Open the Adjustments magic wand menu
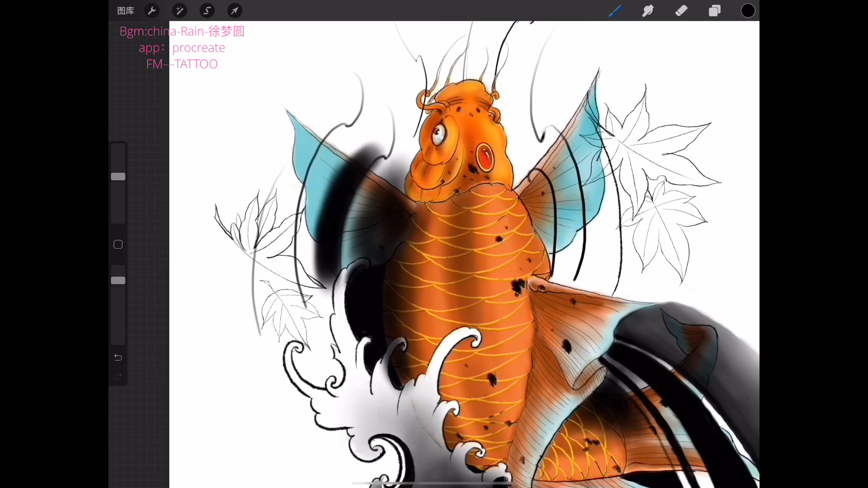Viewport: 868px width, 488px height. tap(179, 11)
